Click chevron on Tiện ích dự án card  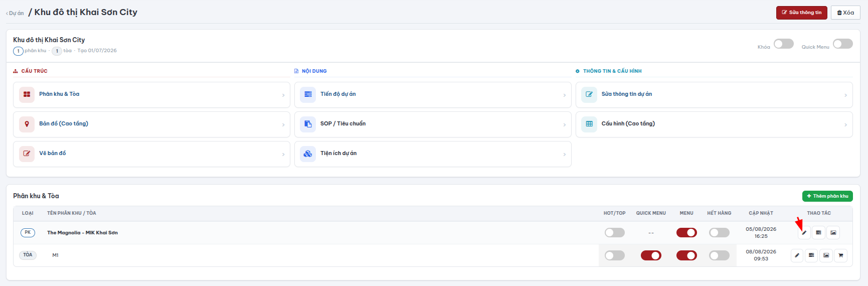point(565,155)
